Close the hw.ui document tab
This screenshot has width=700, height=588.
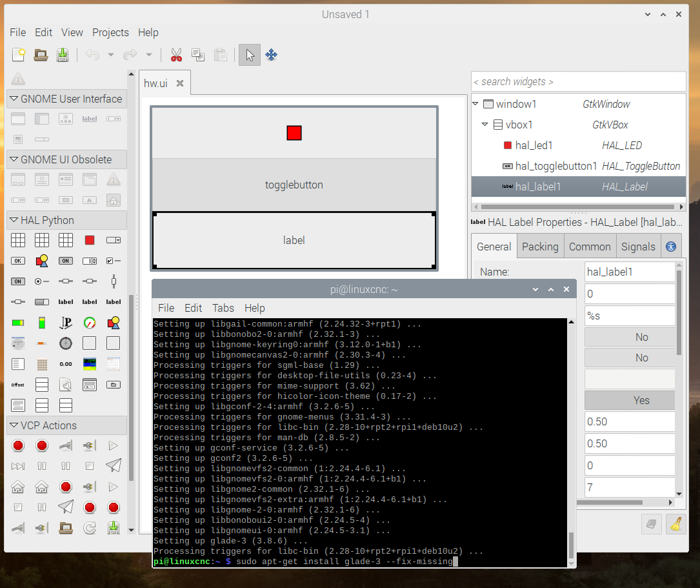[x=180, y=83]
